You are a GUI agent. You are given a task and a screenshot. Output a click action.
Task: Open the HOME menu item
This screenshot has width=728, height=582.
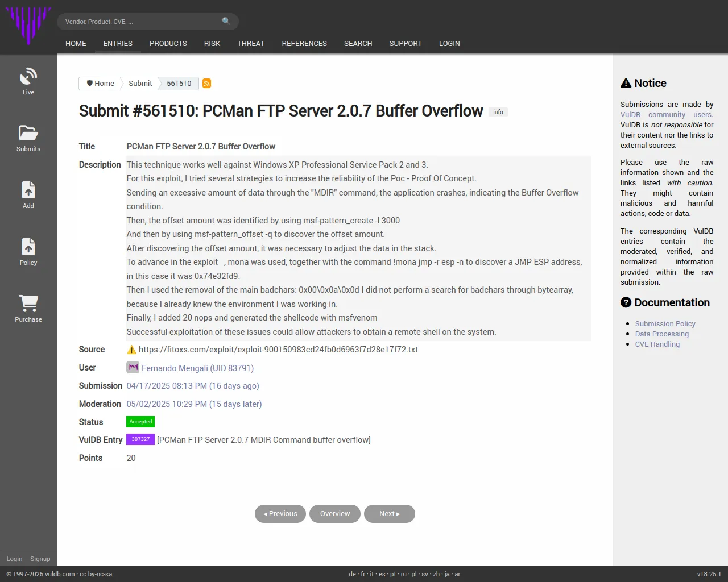tap(76, 44)
